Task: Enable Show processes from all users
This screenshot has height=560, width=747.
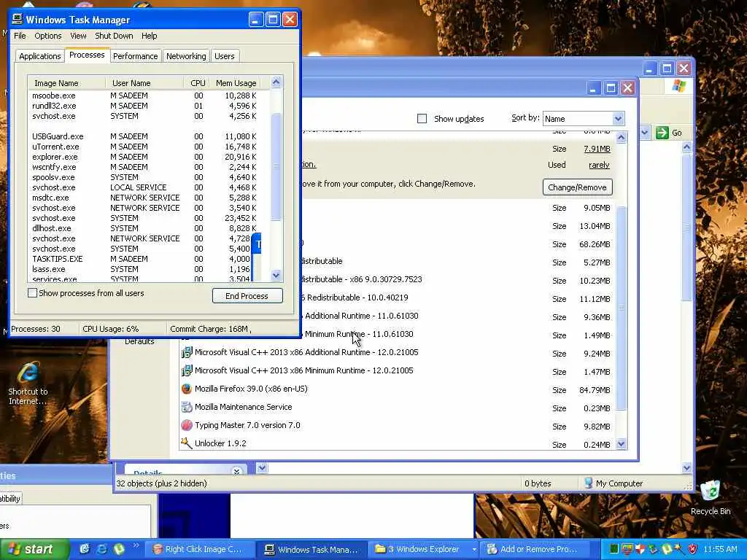Action: (x=32, y=293)
